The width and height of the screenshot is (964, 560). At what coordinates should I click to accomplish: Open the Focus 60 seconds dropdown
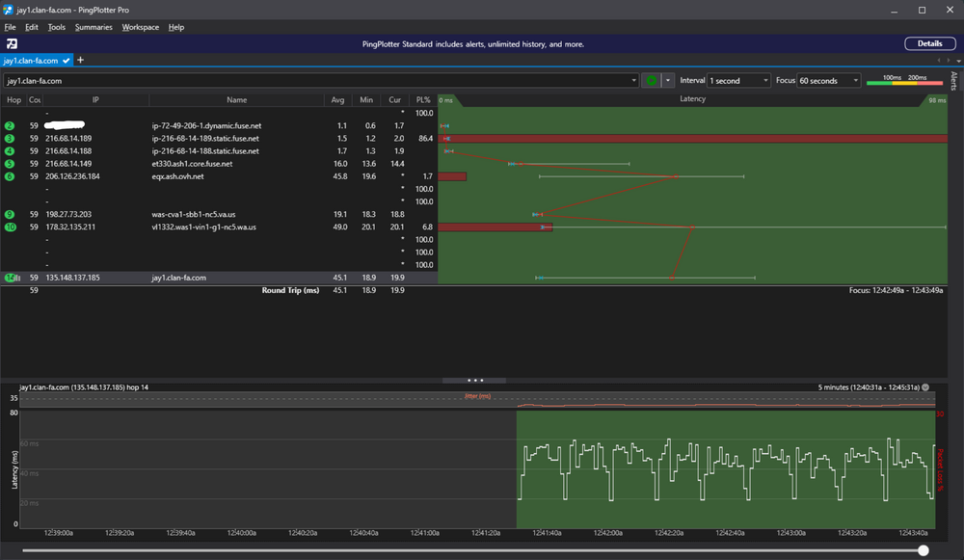coord(829,81)
